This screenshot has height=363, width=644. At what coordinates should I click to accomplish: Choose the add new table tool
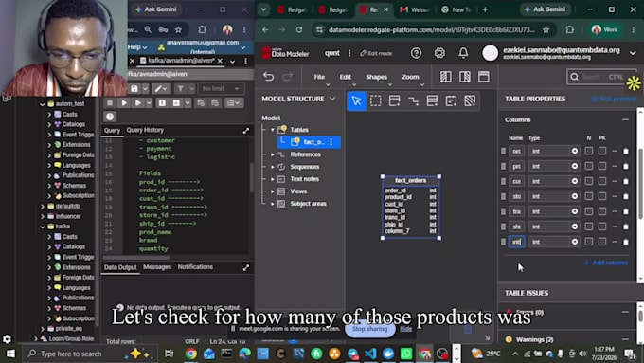(x=394, y=100)
